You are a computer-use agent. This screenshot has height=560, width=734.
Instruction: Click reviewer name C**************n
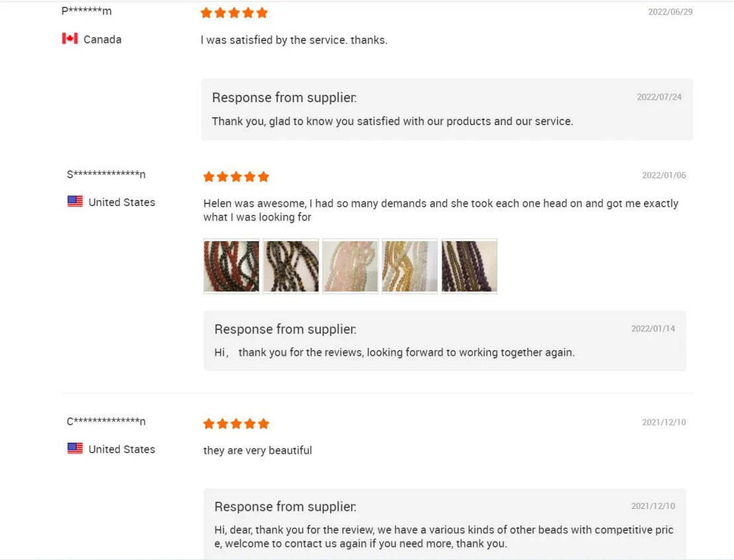tap(106, 421)
